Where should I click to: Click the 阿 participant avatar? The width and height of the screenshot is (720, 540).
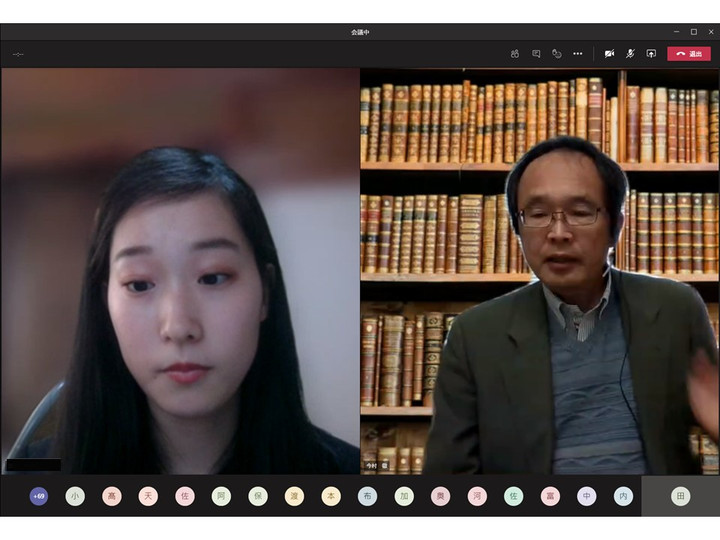pyautogui.click(x=221, y=496)
